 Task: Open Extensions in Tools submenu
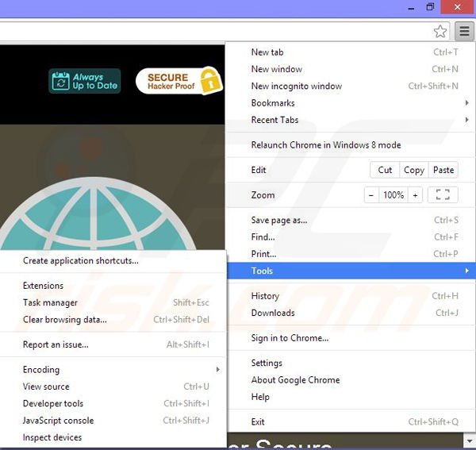point(113,286)
